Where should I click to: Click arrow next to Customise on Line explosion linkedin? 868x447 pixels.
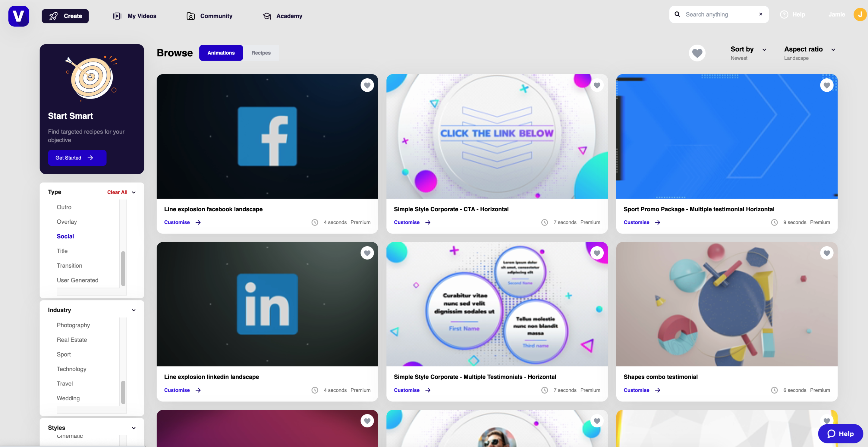[x=198, y=390]
